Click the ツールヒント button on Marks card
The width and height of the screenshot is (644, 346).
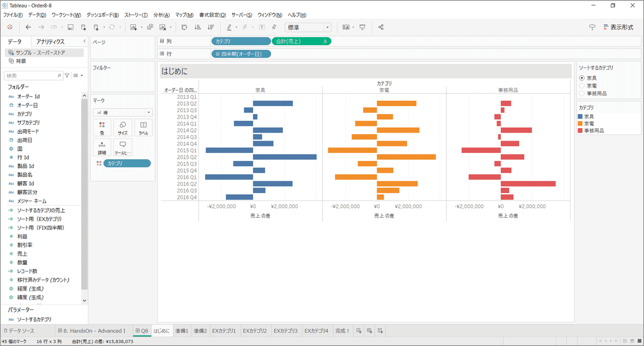point(123,148)
